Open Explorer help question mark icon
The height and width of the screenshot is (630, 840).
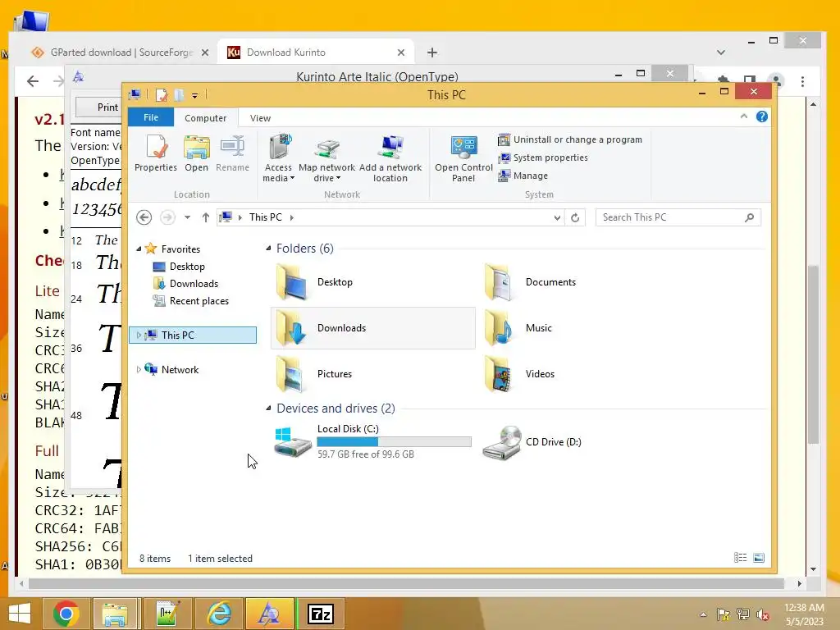(x=762, y=116)
